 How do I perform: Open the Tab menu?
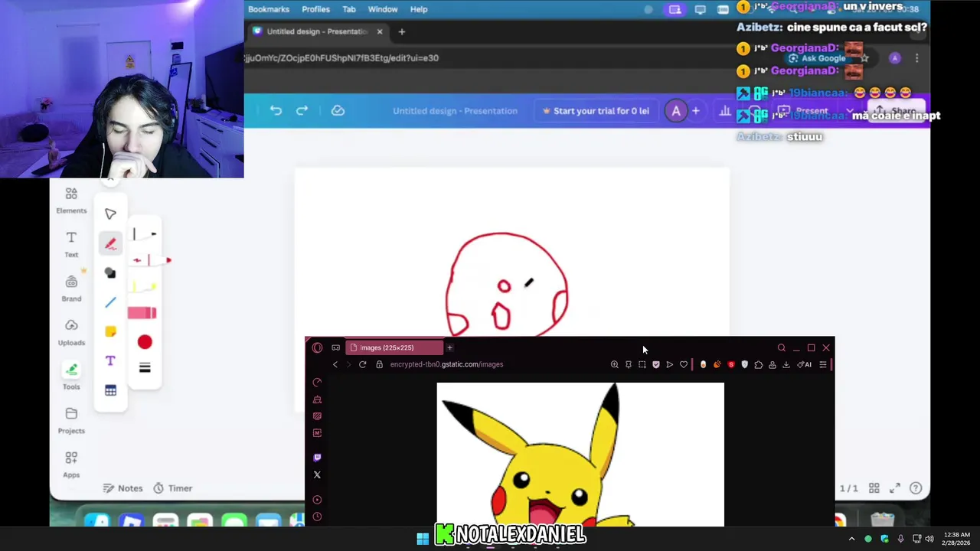pyautogui.click(x=349, y=9)
